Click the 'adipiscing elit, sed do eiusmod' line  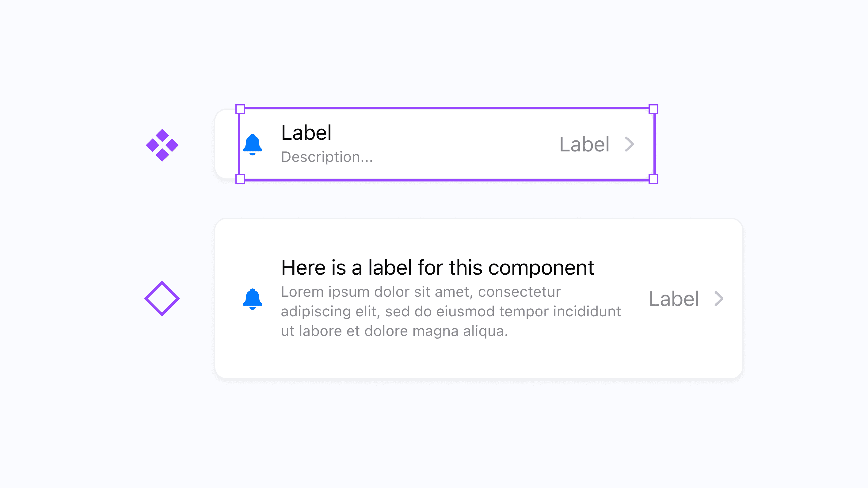click(x=451, y=311)
